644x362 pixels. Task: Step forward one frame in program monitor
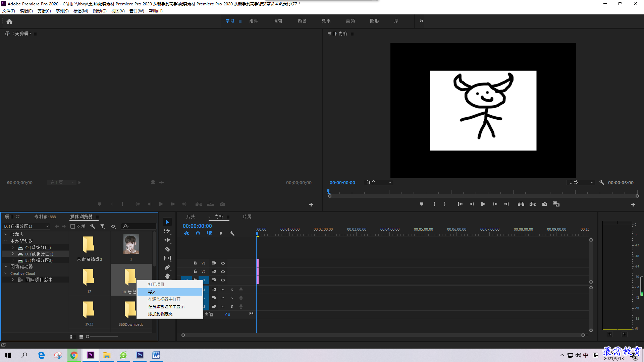(x=495, y=204)
